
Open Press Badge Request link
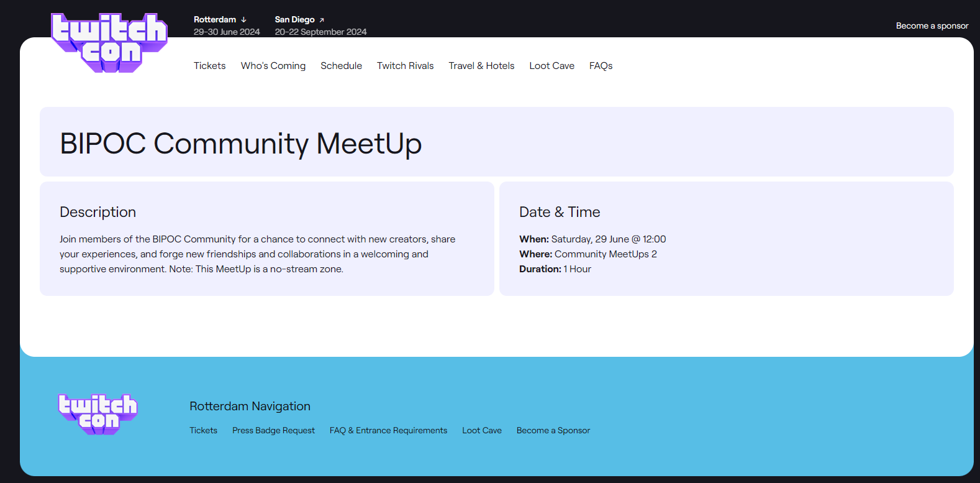273,430
